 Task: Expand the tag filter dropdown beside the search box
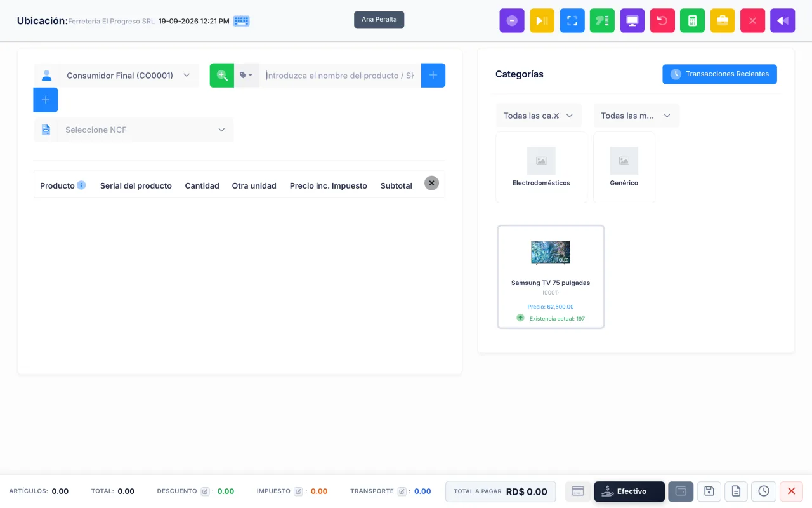tap(246, 75)
